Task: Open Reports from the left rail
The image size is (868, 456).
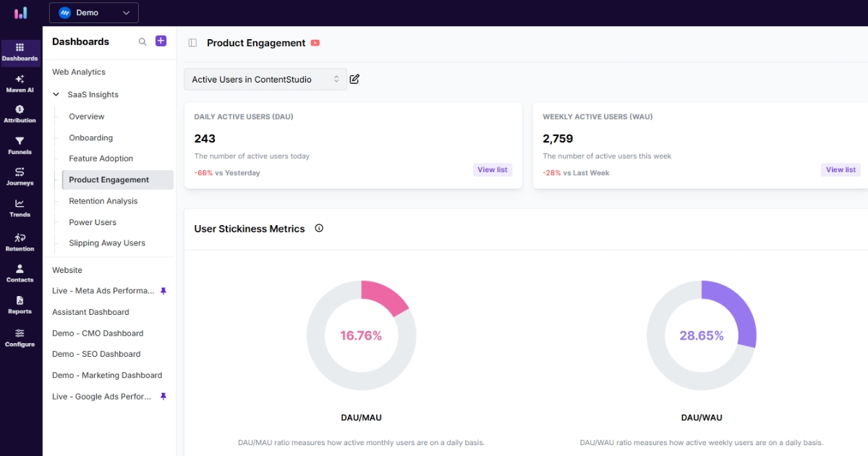Action: pyautogui.click(x=20, y=305)
